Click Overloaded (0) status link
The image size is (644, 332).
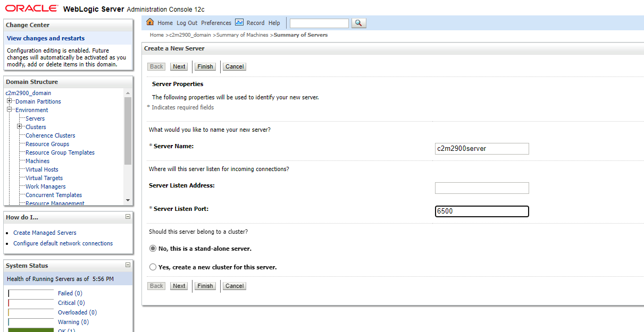tap(77, 312)
